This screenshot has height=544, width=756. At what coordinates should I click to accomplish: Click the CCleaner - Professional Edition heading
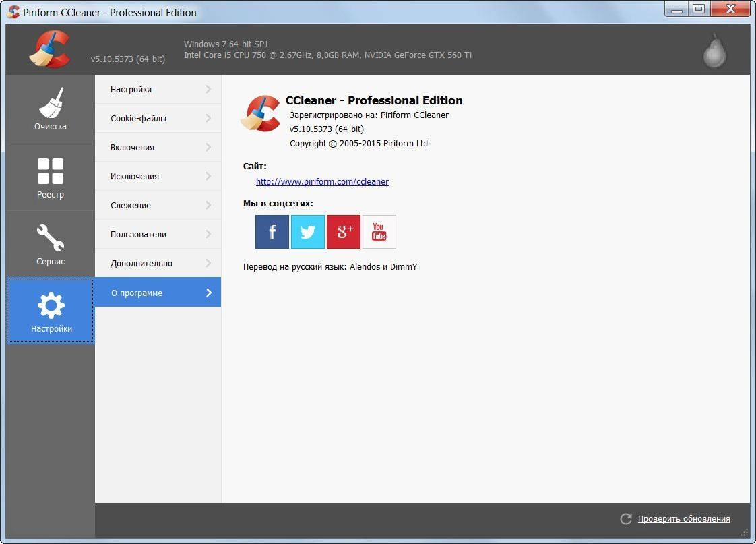374,100
